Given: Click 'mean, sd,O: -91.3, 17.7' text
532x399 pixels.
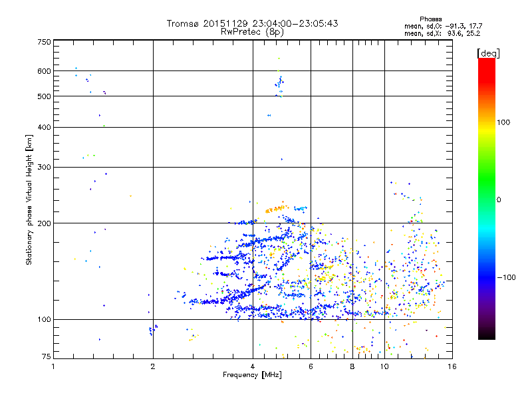Looking at the screenshot, I should (443, 26).
